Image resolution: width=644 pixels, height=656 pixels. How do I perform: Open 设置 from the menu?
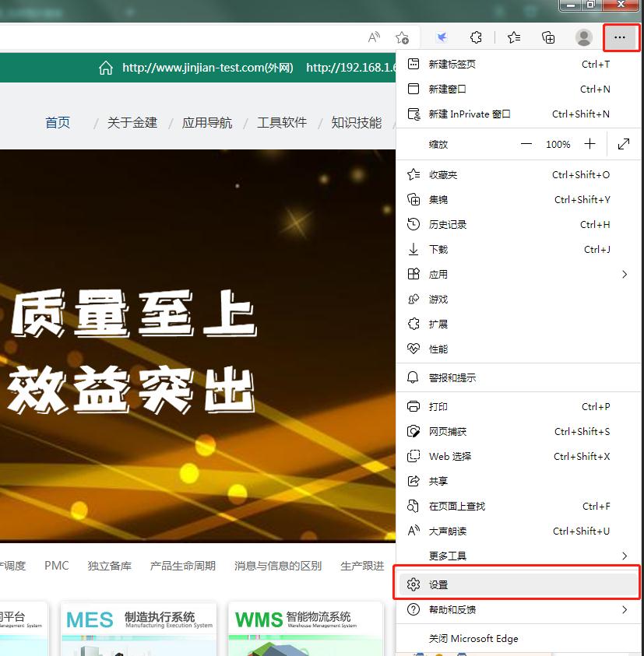pos(518,584)
